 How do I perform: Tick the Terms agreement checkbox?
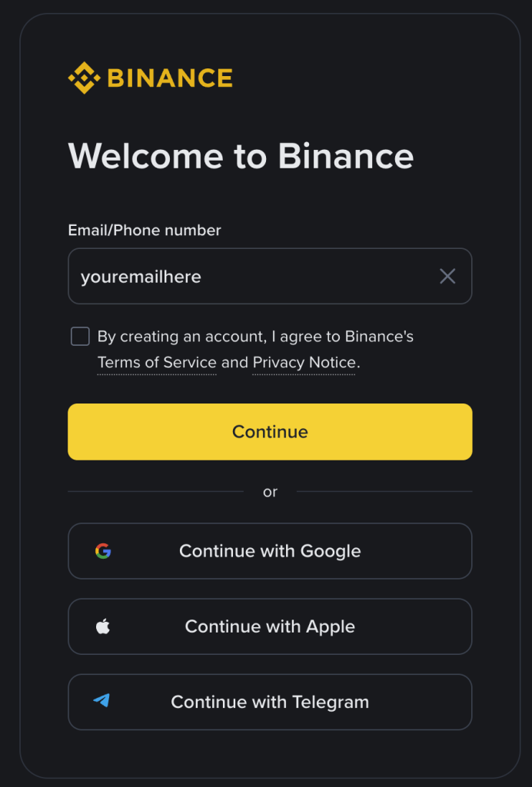pos(80,337)
